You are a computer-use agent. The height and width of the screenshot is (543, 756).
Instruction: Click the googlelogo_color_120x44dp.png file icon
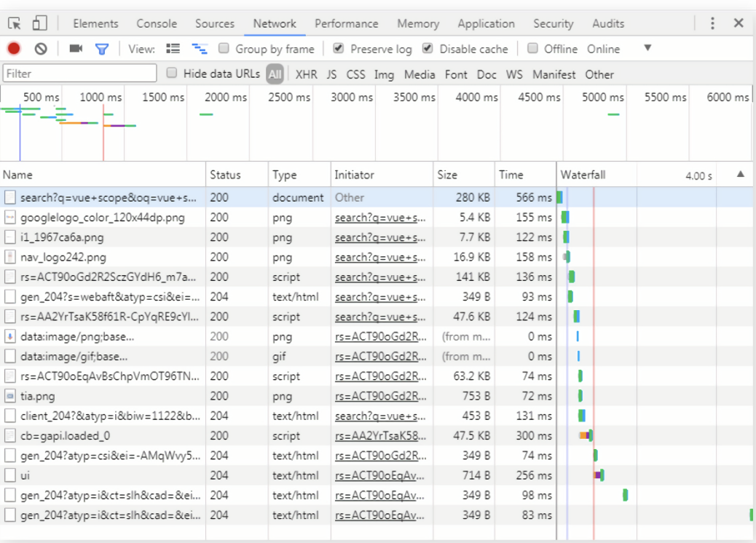point(10,218)
